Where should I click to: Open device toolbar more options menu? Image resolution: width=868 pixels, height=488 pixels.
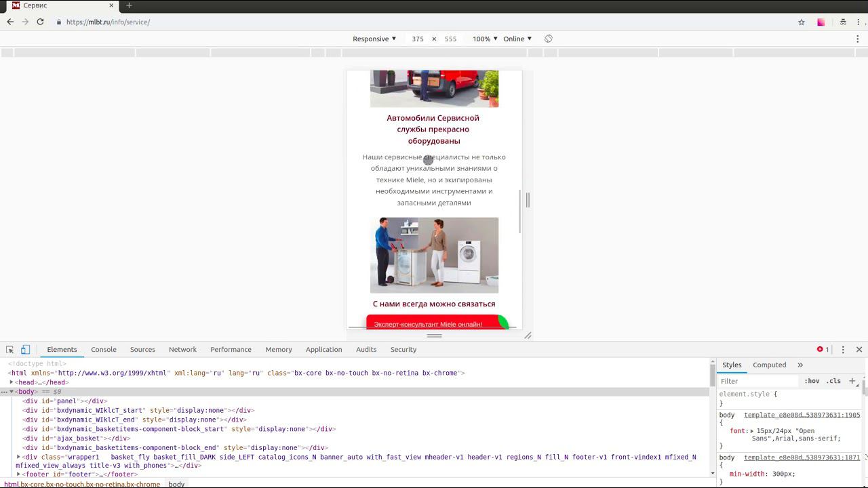click(x=858, y=39)
